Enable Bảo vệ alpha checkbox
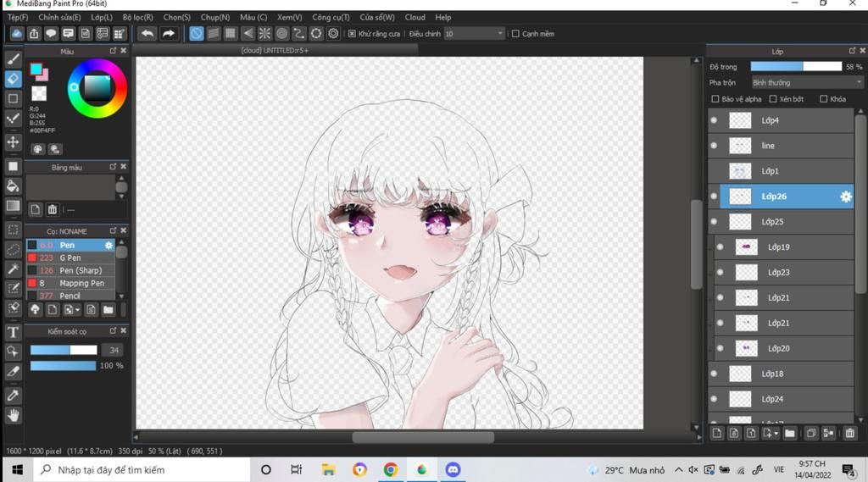This screenshot has width=868, height=482. 715,99
